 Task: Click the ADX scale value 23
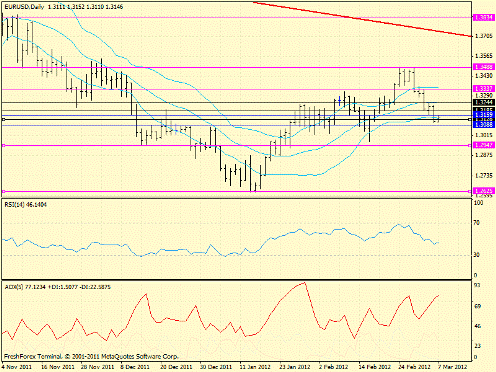(x=477, y=346)
